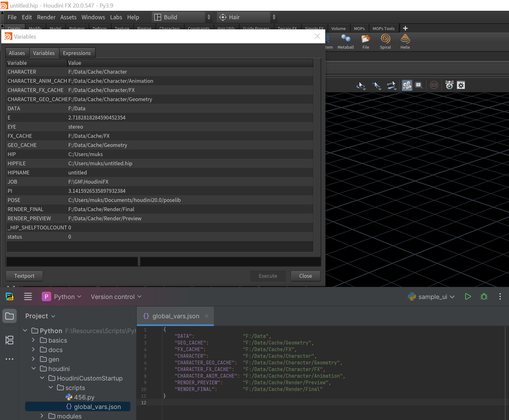Open PyCharm hamburger main menu
The height and width of the screenshot is (420, 509).
click(28, 296)
